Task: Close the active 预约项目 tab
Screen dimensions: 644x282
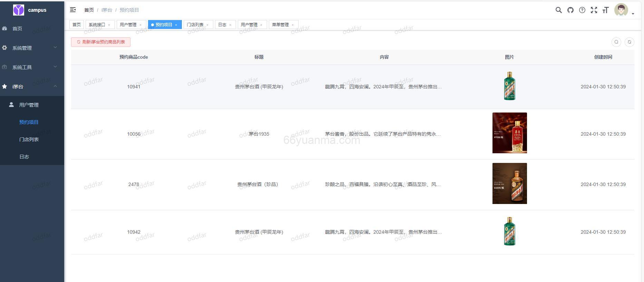Action: pos(176,25)
